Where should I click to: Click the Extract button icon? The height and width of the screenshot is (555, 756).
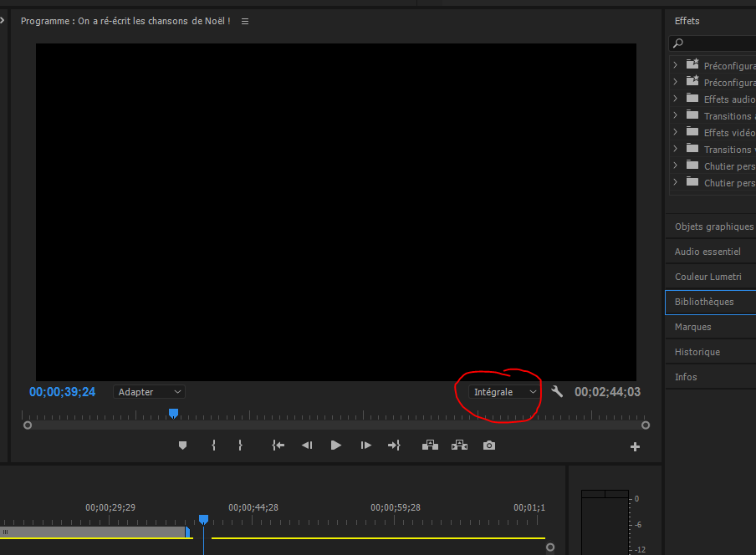pyautogui.click(x=459, y=446)
